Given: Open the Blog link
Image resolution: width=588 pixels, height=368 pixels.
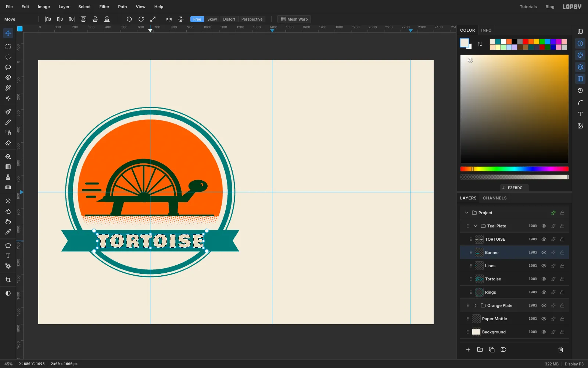Looking at the screenshot, I should coord(550,7).
